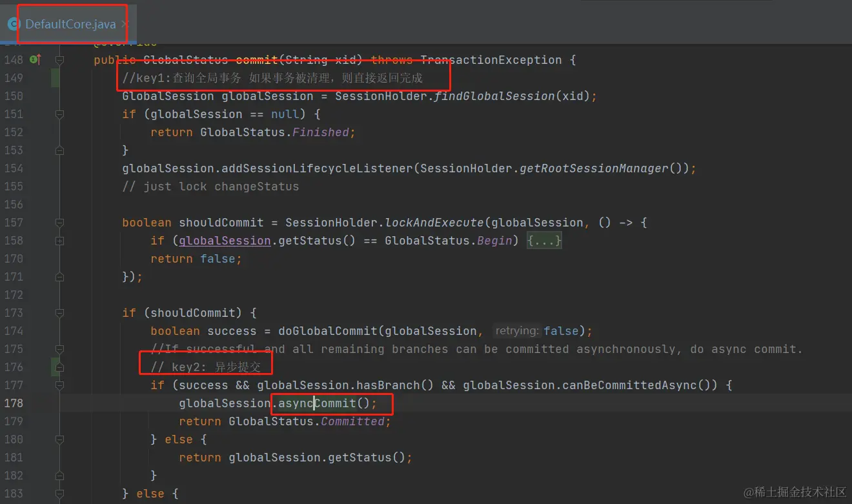
Task: Close the DefaultCore.java tab
Action: coord(125,25)
